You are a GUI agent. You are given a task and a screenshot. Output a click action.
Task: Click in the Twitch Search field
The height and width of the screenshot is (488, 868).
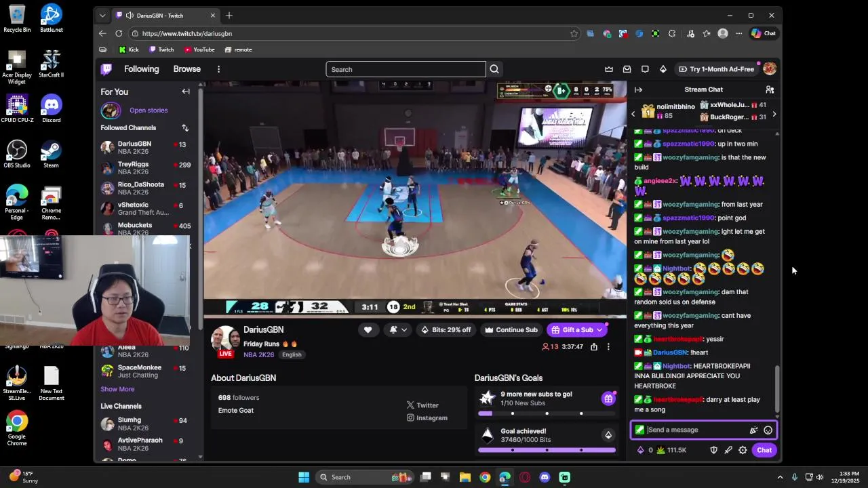(406, 69)
